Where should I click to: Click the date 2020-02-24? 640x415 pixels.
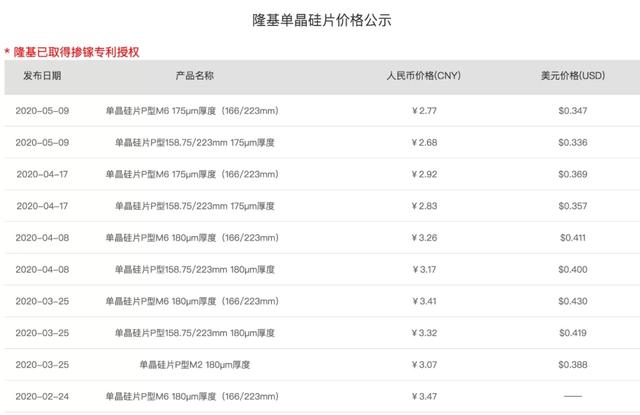pos(42,396)
